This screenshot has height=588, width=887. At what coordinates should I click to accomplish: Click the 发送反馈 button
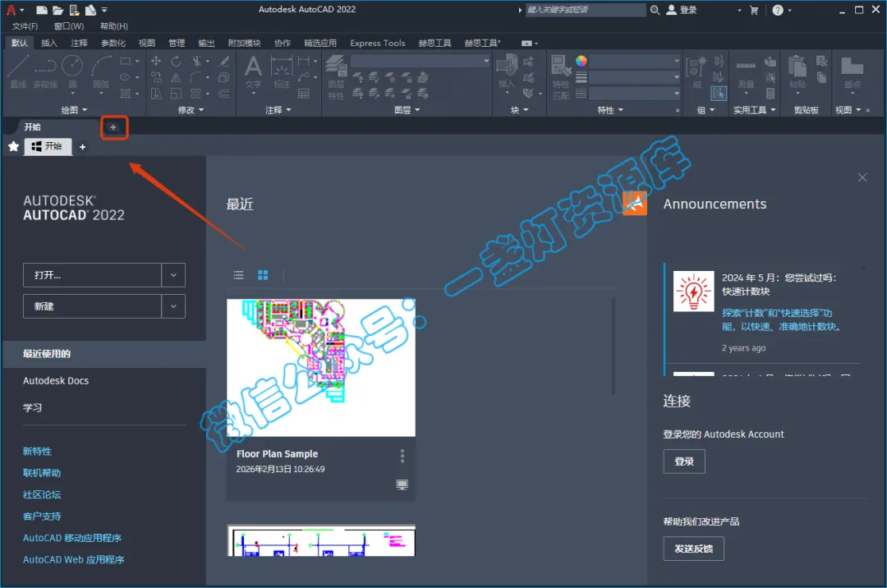coord(693,549)
